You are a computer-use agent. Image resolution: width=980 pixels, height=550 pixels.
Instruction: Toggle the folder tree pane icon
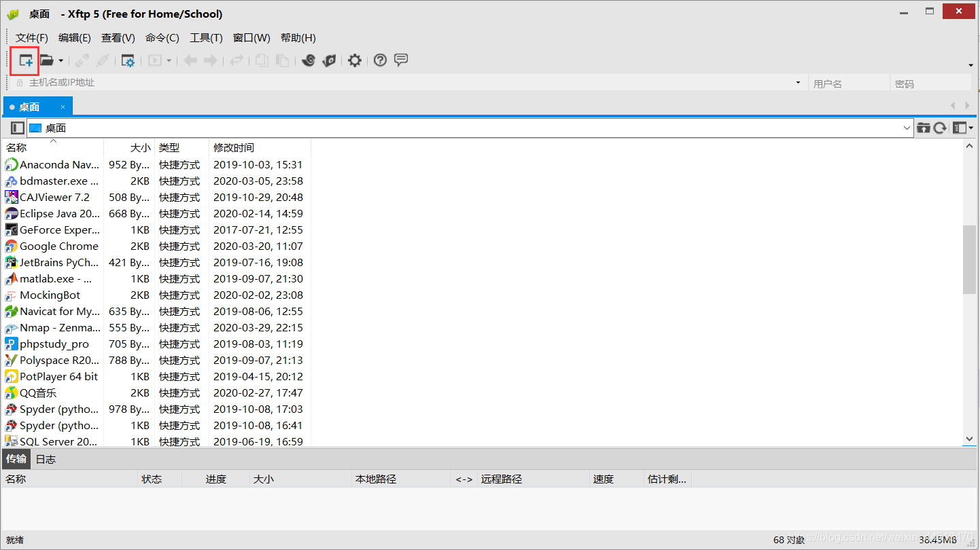click(x=18, y=128)
